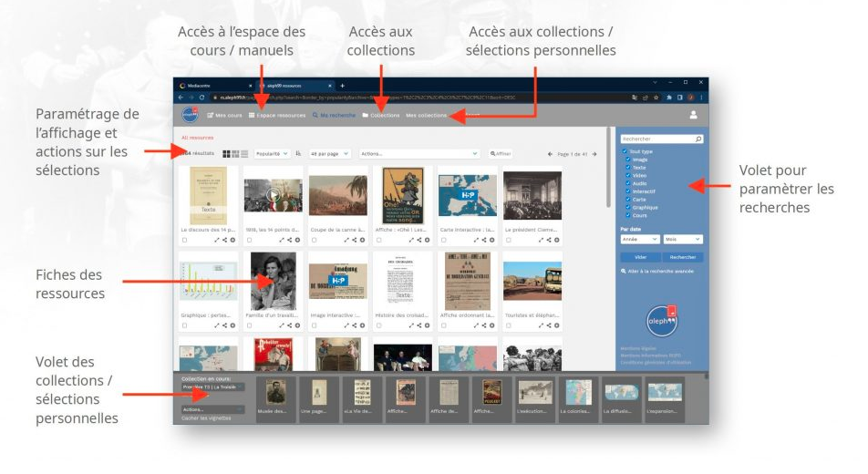Viewport: 868px width, 474px height.
Task: Toggle the 'Carte' type filter checkbox
Action: coord(627,199)
